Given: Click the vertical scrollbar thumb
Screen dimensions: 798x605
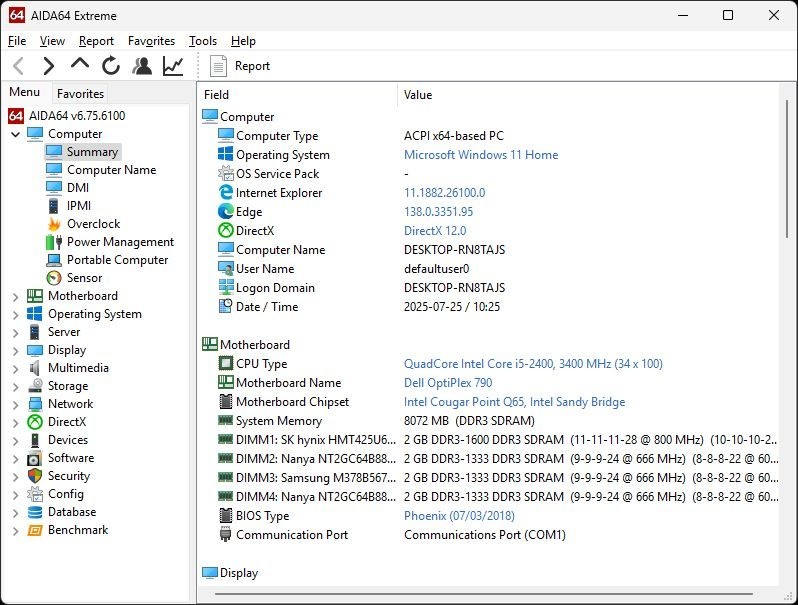Looking at the screenshot, I should pyautogui.click(x=787, y=169).
